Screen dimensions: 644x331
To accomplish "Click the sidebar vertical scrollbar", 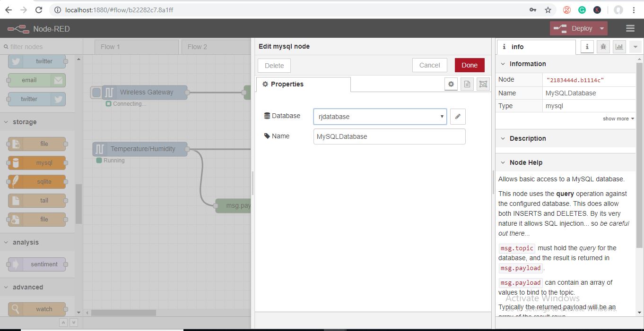I will pos(640,156).
